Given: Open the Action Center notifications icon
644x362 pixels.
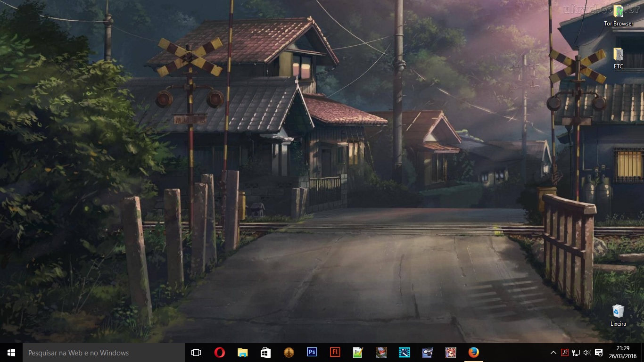Looking at the screenshot, I should point(599,353).
